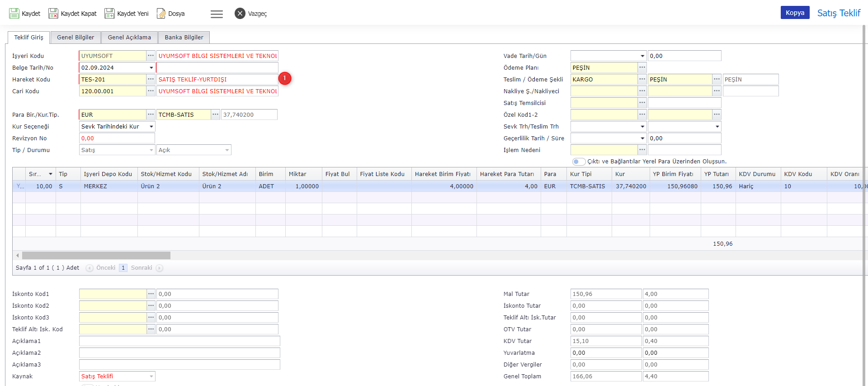Toggle Çıktı ve Bağlantılar Yerel Para switch

click(579, 162)
